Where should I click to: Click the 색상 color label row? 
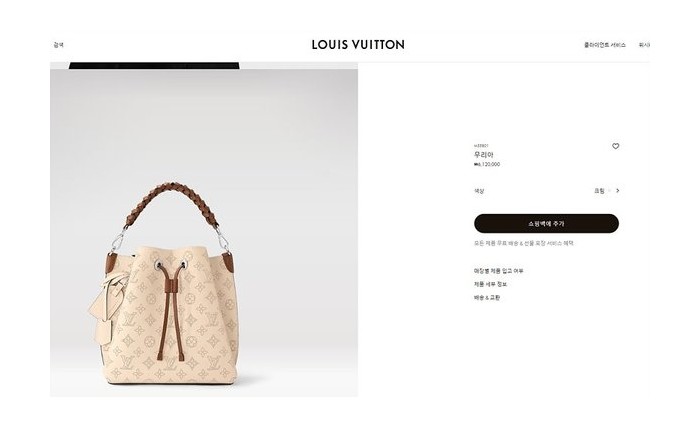[546, 191]
